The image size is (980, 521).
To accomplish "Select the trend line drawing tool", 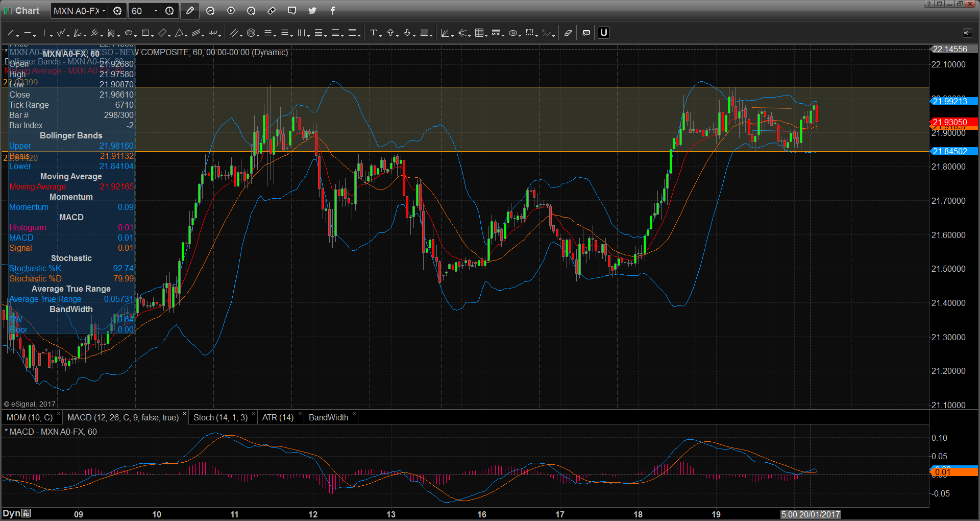I will point(10,33).
